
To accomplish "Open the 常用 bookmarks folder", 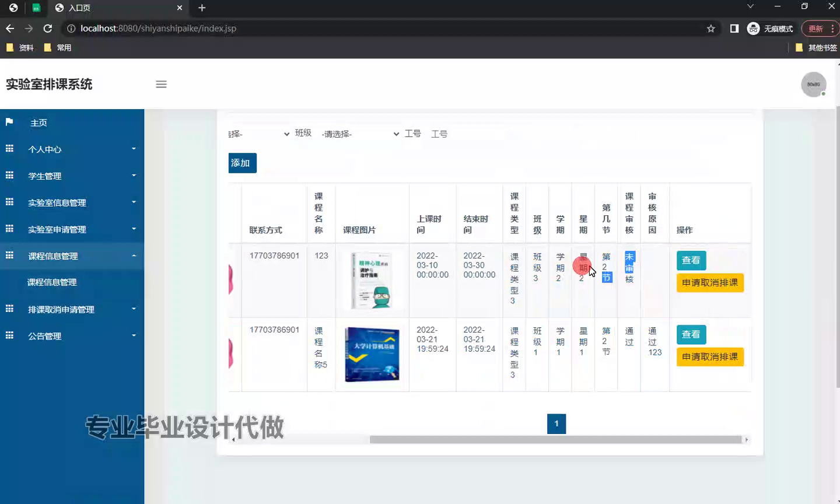I will click(58, 48).
